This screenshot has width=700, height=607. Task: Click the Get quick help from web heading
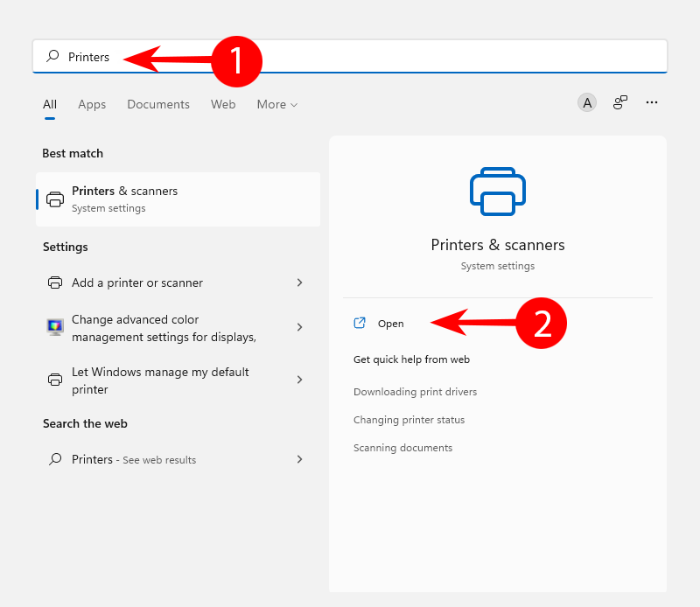click(x=411, y=359)
